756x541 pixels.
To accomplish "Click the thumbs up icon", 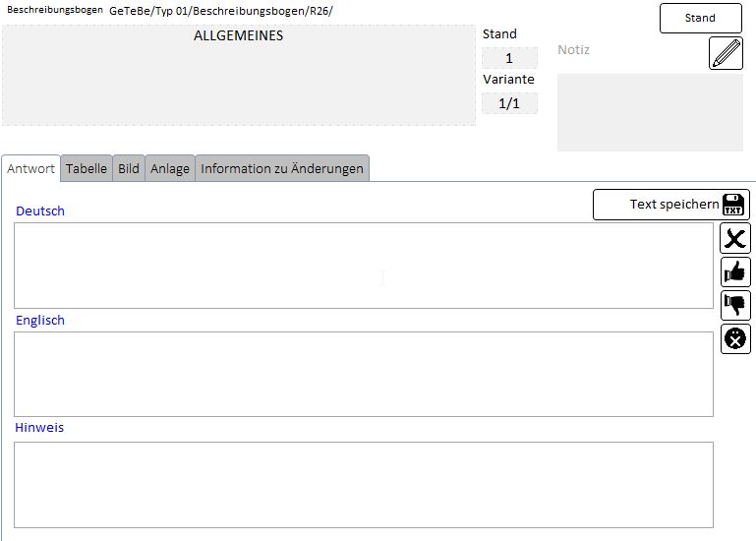I will coord(735,272).
